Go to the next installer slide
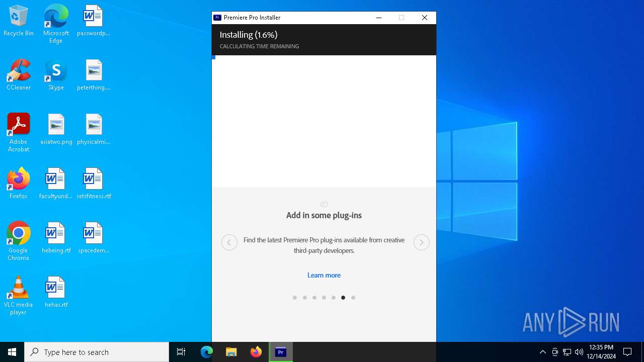644x362 pixels. click(x=422, y=242)
